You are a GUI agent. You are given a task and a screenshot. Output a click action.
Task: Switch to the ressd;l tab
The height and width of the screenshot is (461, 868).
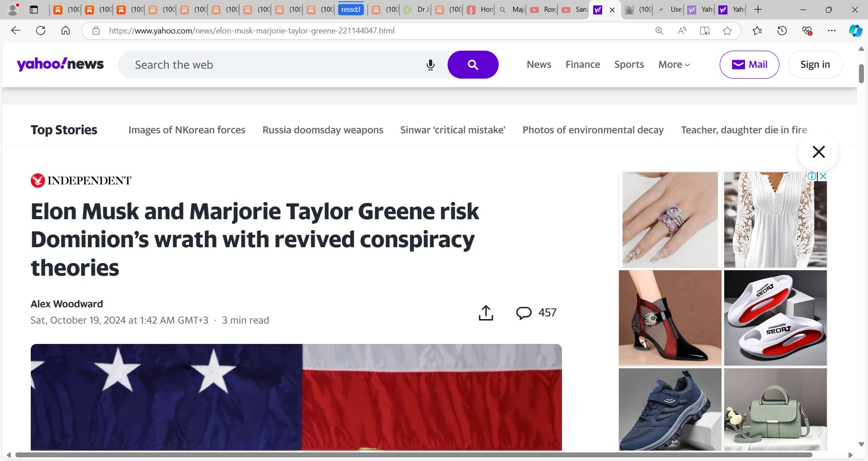click(351, 9)
